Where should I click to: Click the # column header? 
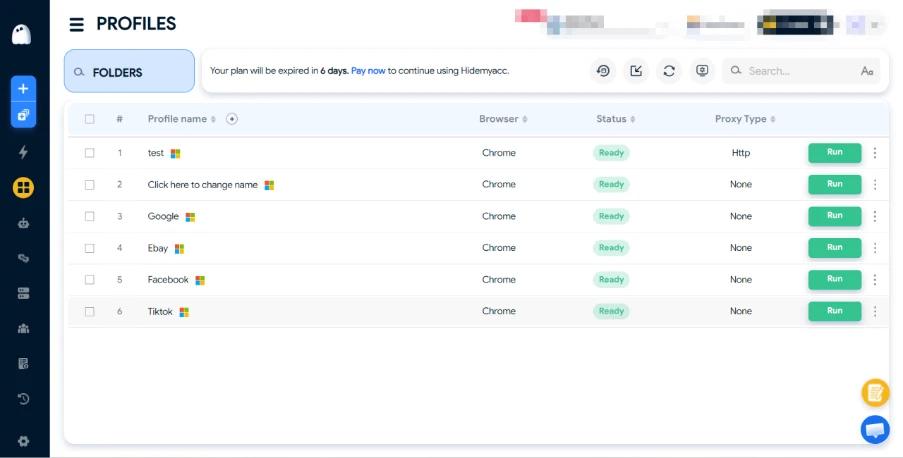(119, 119)
